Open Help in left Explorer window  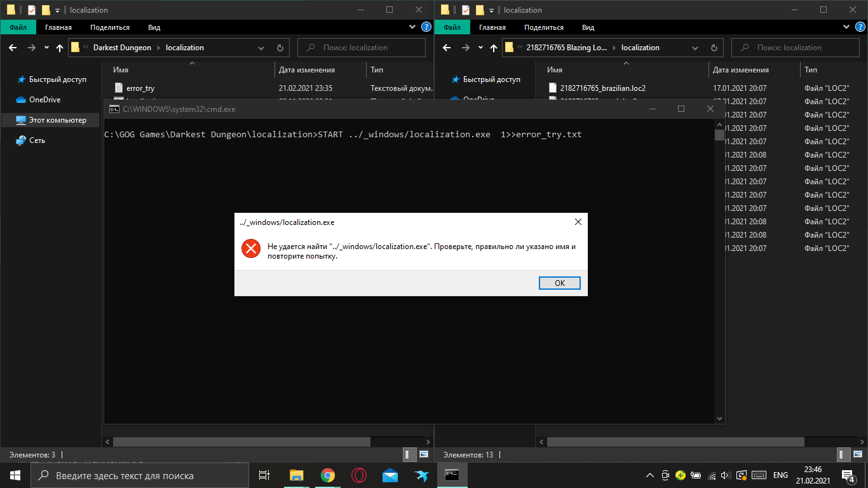click(426, 27)
